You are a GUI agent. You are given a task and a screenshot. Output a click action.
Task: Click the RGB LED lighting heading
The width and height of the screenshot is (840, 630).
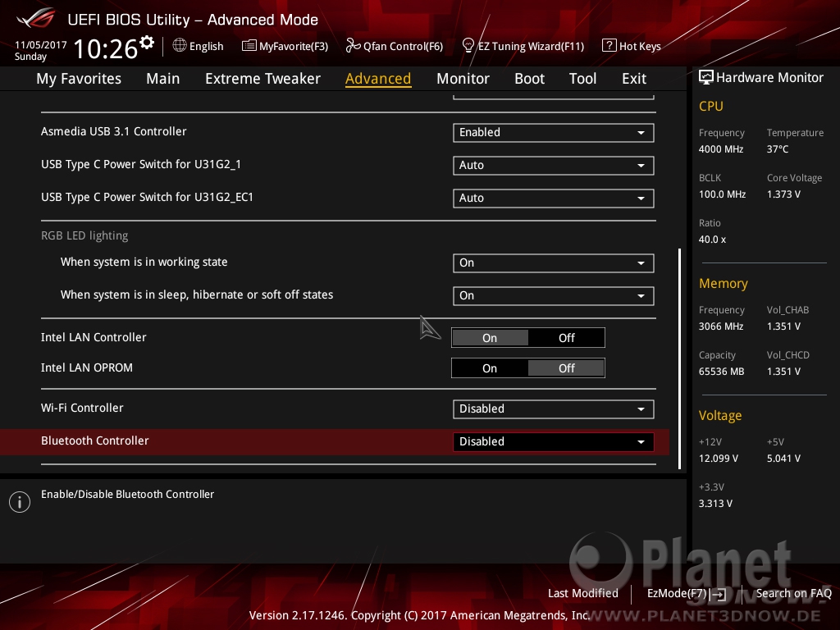point(84,235)
